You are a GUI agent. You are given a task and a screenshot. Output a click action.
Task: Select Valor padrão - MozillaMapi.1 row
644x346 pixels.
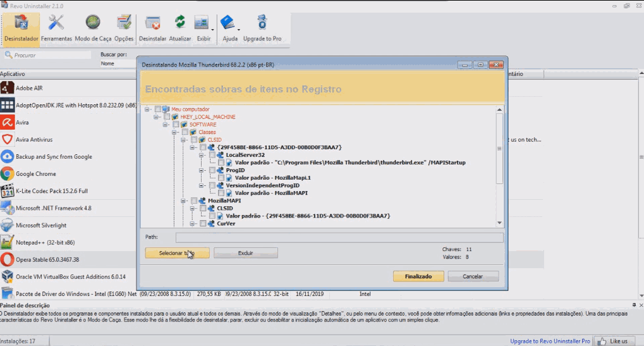pos(273,178)
